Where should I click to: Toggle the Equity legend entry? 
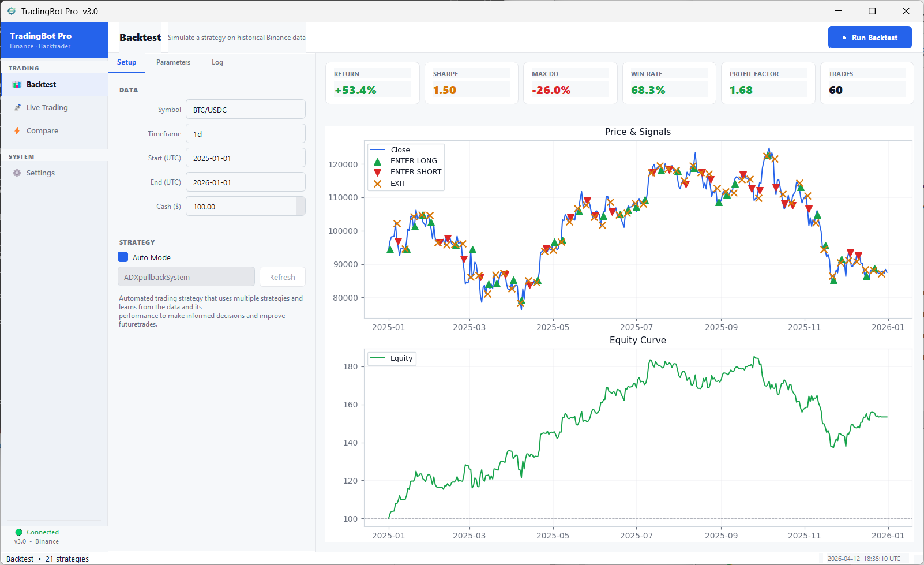[x=392, y=358]
